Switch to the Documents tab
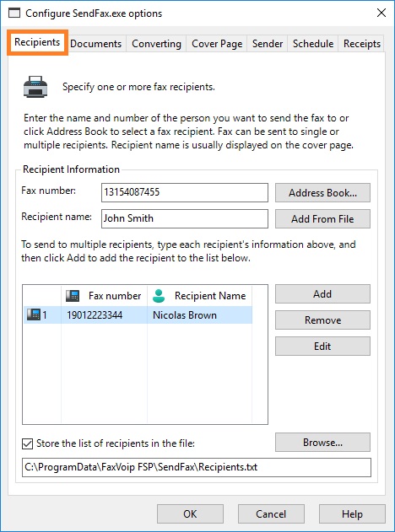 95,44
